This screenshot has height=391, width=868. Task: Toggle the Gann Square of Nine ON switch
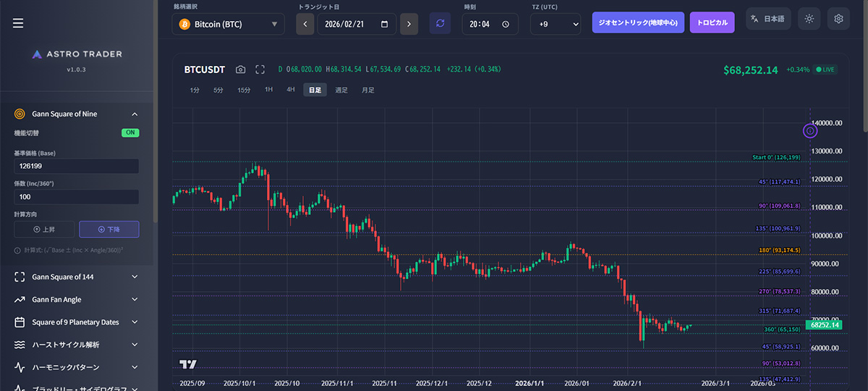tap(130, 133)
